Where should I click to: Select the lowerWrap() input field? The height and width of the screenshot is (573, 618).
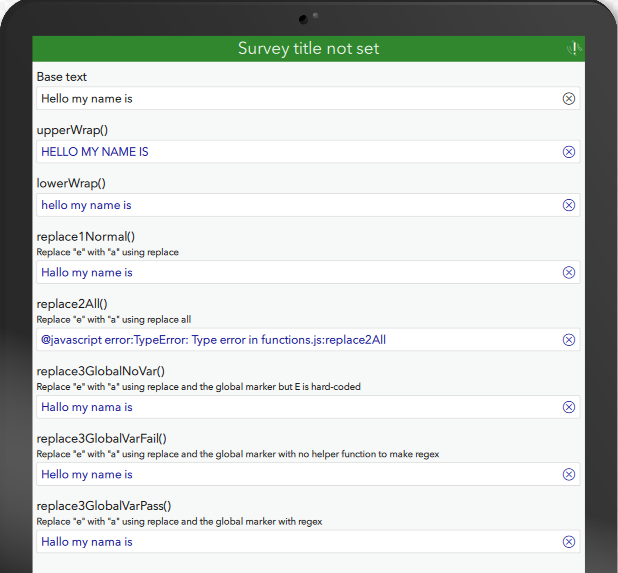coord(295,205)
